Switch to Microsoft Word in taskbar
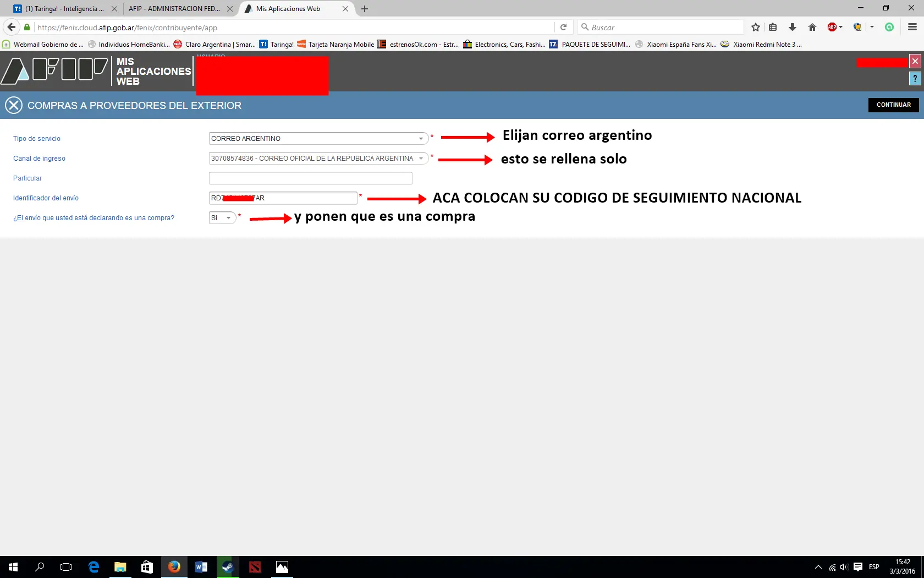The width and height of the screenshot is (924, 578). 201,567
